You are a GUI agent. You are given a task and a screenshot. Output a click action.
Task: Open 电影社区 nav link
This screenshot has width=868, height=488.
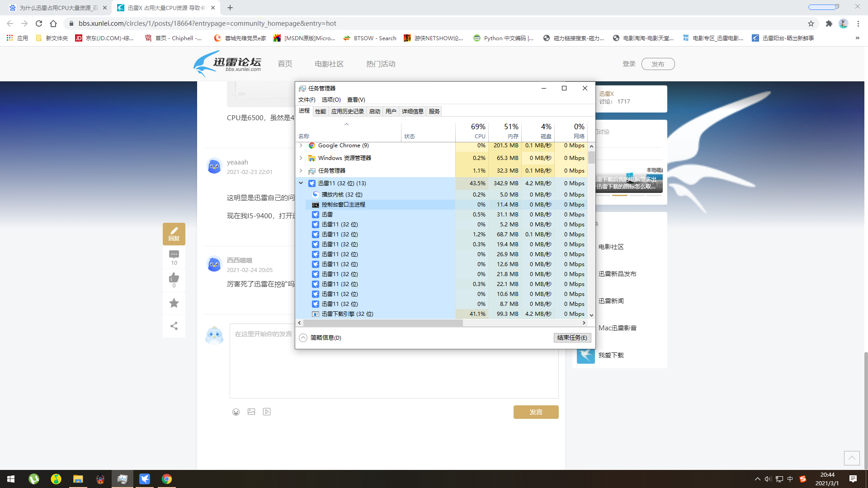[329, 64]
